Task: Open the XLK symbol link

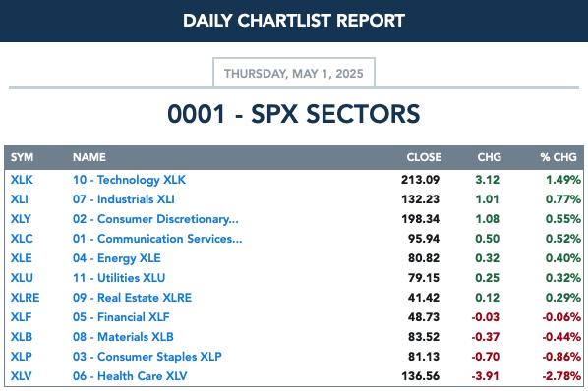Action: click(x=22, y=180)
